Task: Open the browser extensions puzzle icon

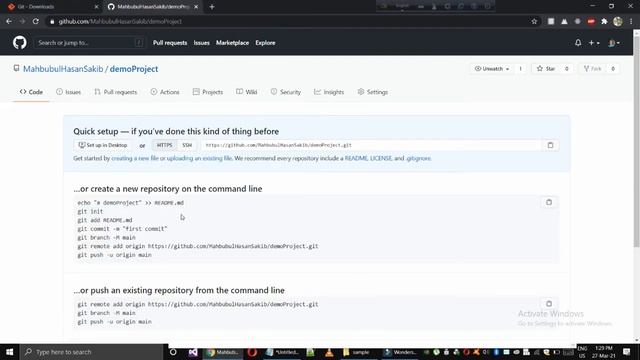Action: (x=604, y=21)
